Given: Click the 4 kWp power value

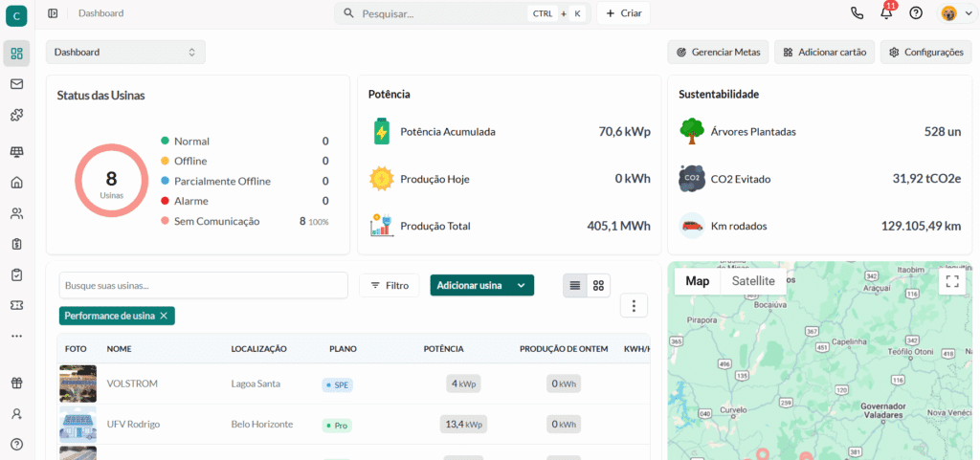Looking at the screenshot, I should click(464, 383).
